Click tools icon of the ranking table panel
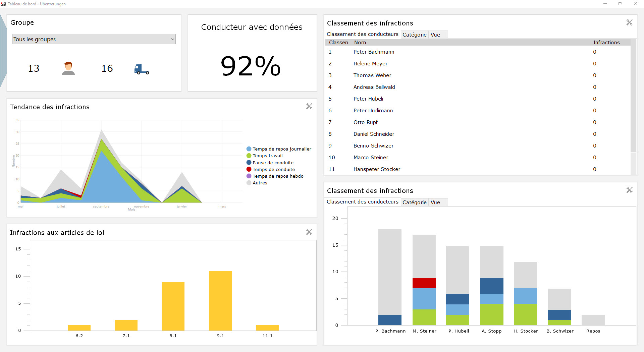 (x=629, y=22)
